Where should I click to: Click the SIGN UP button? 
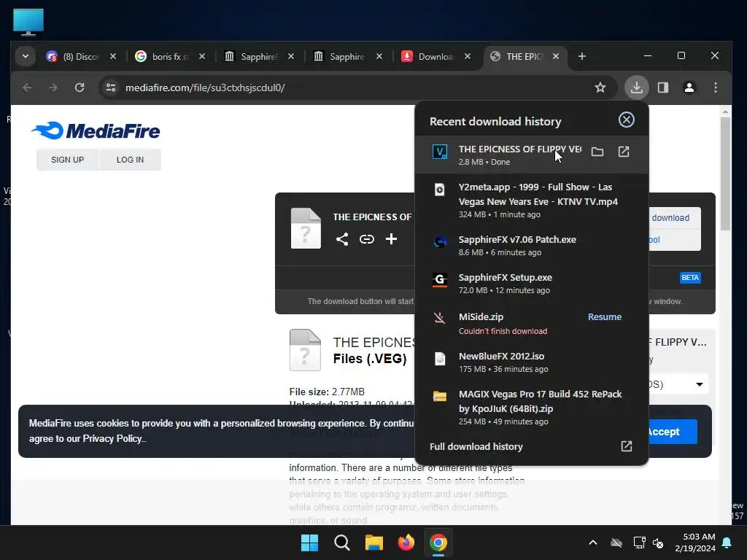(x=67, y=160)
